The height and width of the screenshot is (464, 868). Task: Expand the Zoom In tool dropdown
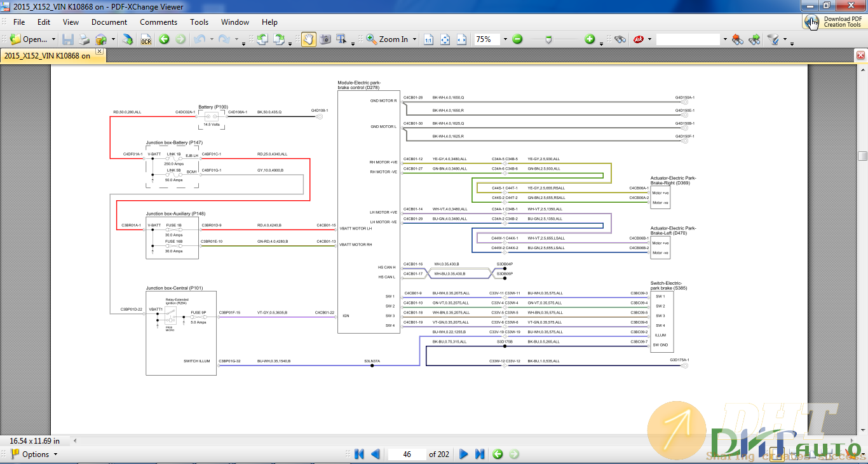point(415,39)
